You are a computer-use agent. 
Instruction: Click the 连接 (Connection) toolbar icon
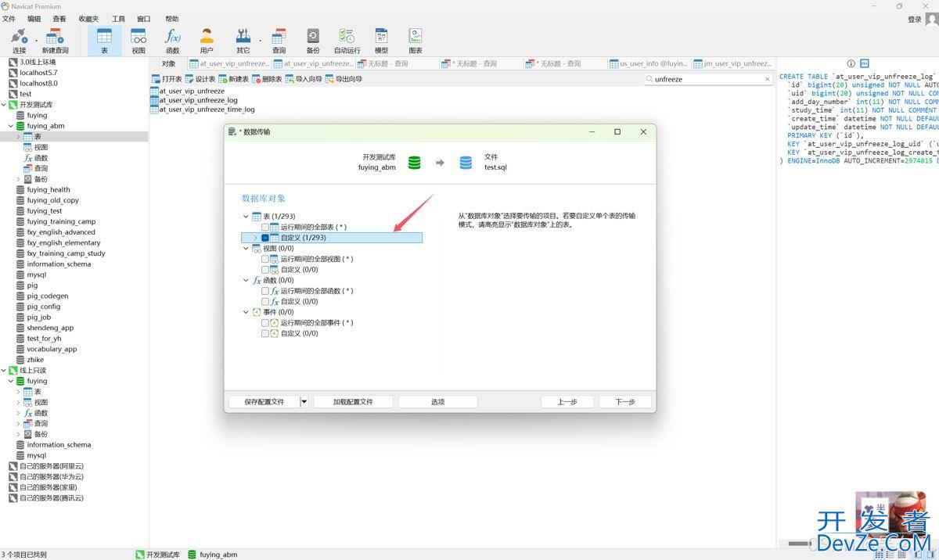(19, 40)
